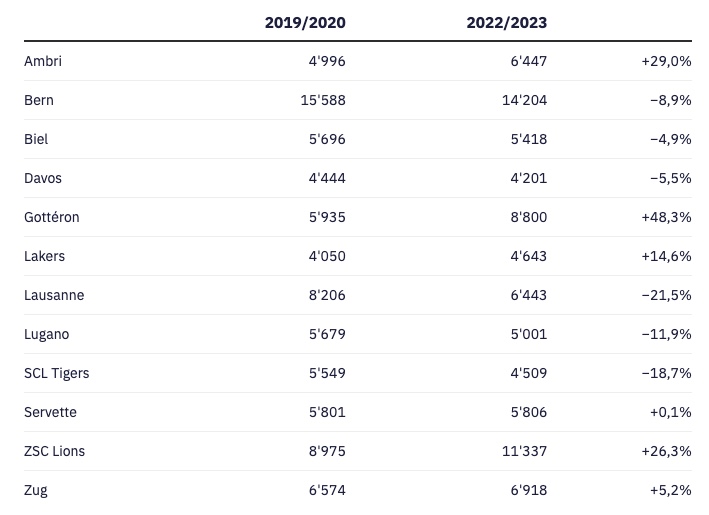The width and height of the screenshot is (709, 515).
Task: Click the 2022/2023 column header
Action: 506,22
